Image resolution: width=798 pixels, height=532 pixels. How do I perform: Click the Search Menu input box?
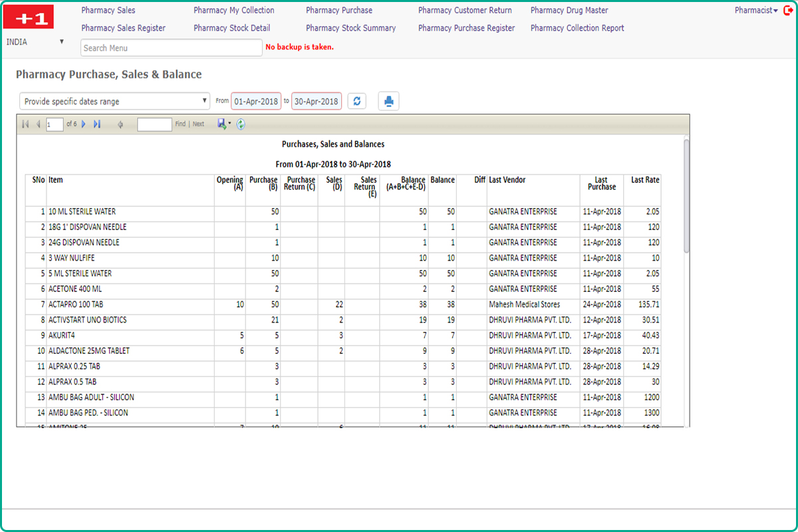tap(171, 48)
